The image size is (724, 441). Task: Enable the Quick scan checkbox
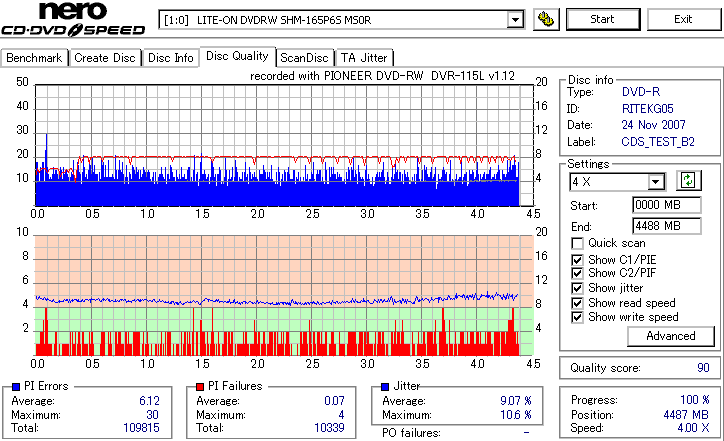coord(577,243)
